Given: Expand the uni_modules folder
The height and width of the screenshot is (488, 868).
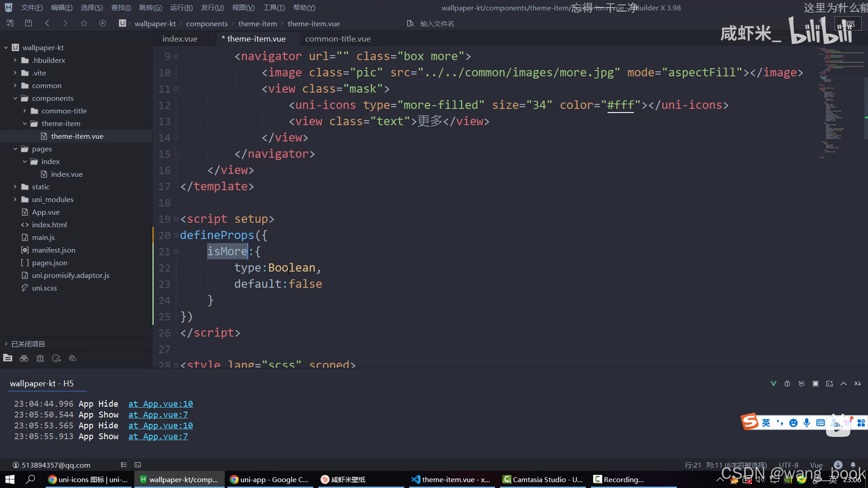Looking at the screenshot, I should coord(15,199).
